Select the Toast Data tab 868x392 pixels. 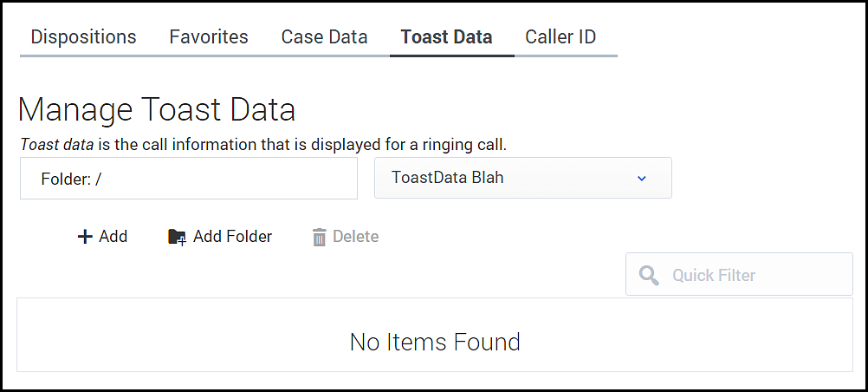[446, 37]
